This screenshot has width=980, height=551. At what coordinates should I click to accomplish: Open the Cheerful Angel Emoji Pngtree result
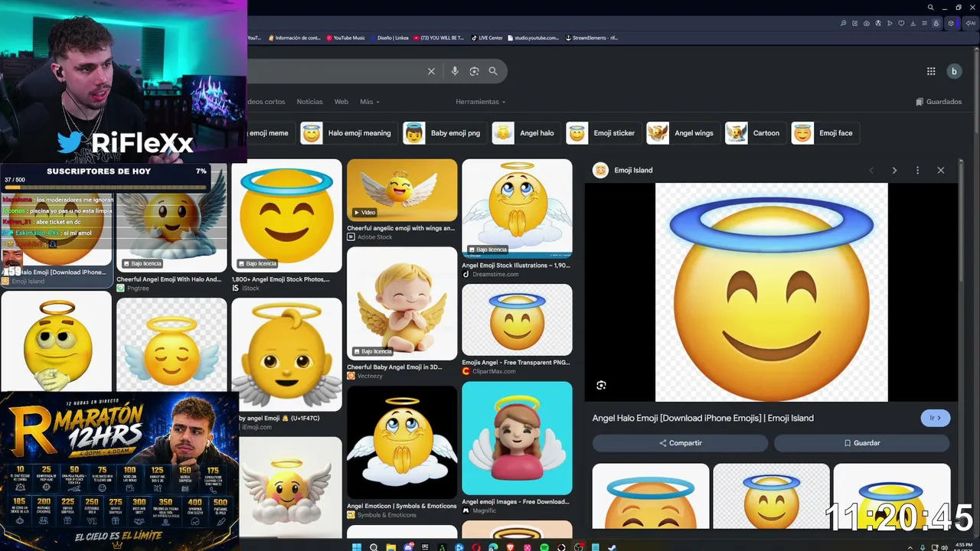(x=171, y=228)
